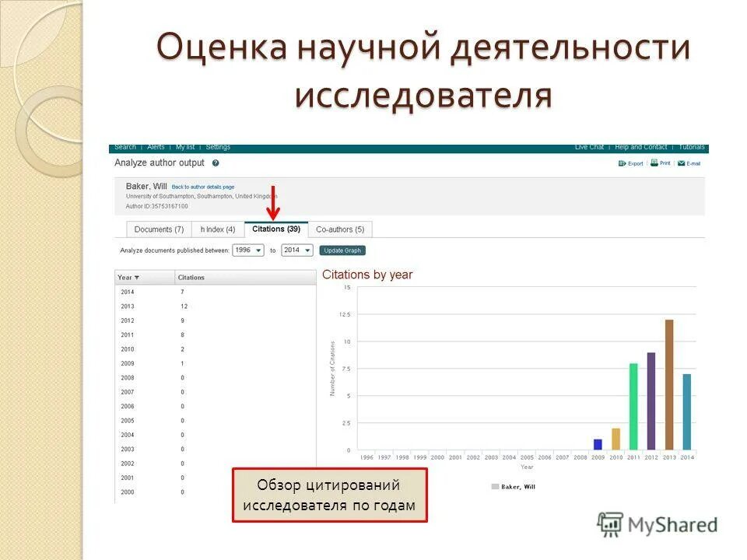Open the end year 2014 dropdown

pyautogui.click(x=298, y=249)
